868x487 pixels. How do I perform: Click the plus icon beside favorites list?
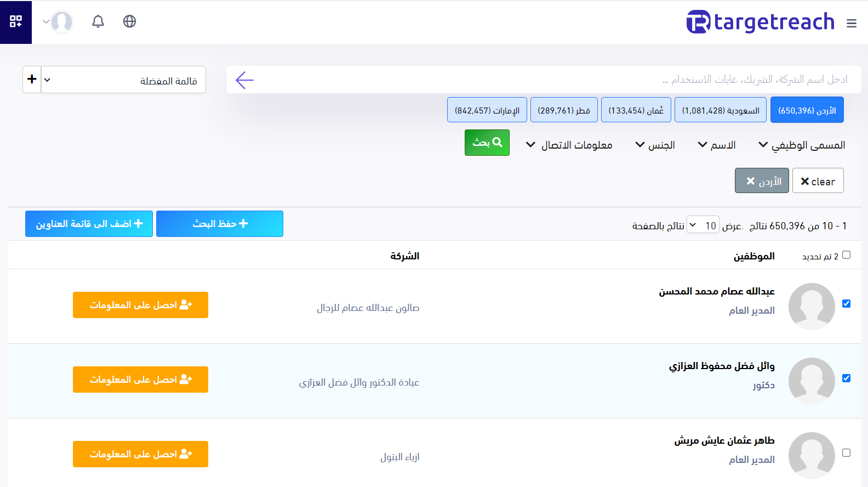click(32, 80)
